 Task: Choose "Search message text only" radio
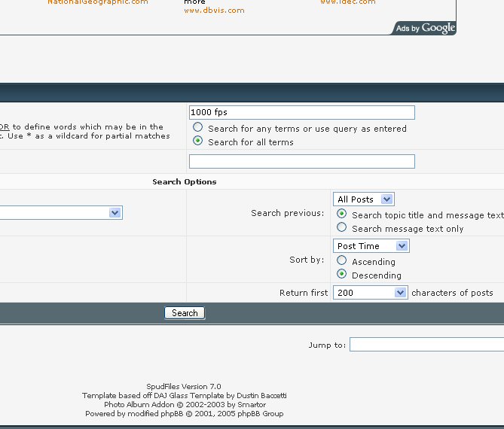point(343,227)
